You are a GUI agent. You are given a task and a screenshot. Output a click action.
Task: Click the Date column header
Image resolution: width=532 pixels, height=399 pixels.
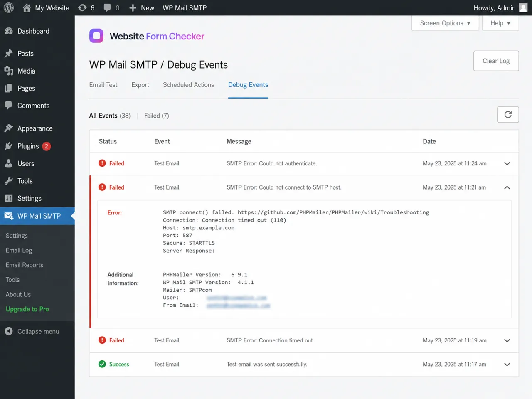click(x=429, y=141)
